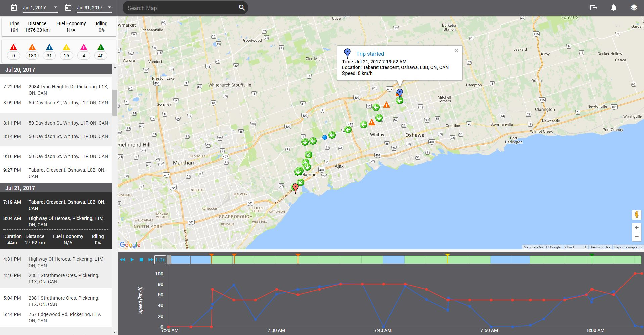The width and height of the screenshot is (644, 335).
Task: Click the second orange timeline event marker
Action: tap(234, 258)
